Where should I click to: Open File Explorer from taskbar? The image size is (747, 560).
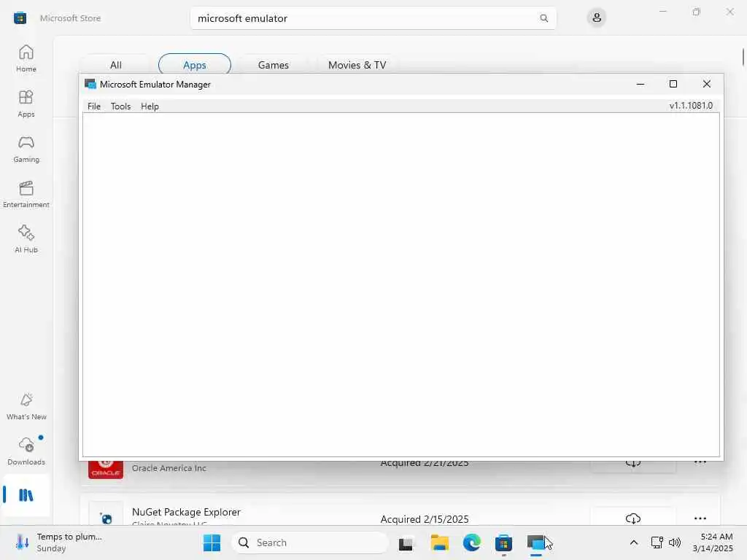click(439, 542)
